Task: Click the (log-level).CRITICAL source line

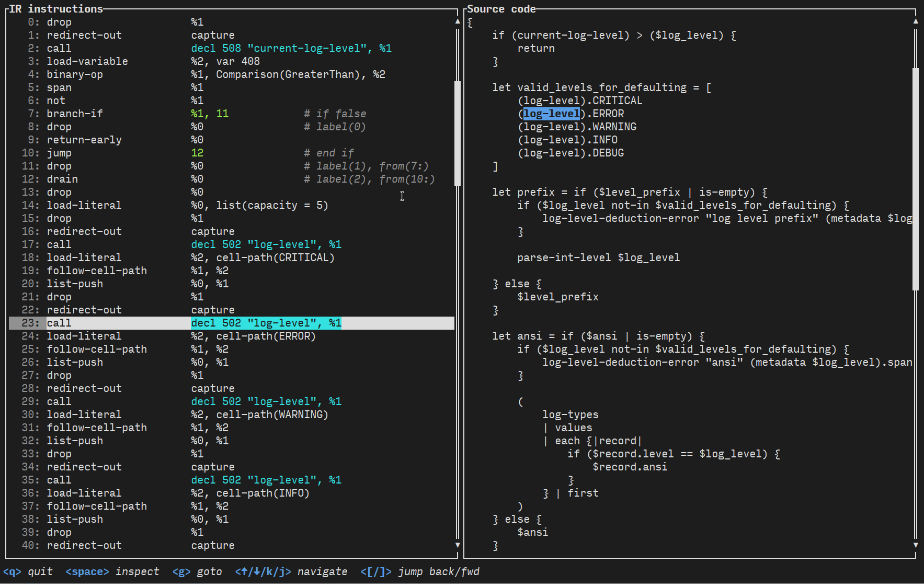Action: (x=580, y=100)
